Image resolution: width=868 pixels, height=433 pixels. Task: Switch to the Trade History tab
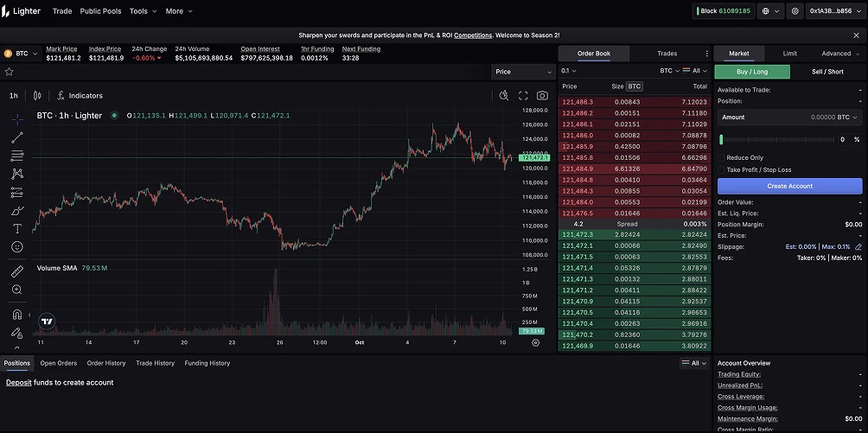pyautogui.click(x=155, y=363)
